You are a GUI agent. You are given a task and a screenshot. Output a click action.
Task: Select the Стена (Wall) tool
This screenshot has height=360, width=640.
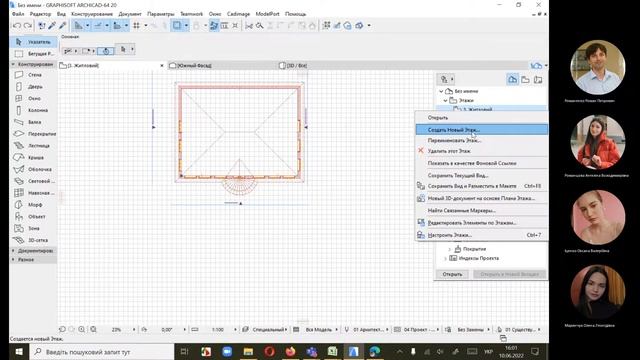pos(33,75)
